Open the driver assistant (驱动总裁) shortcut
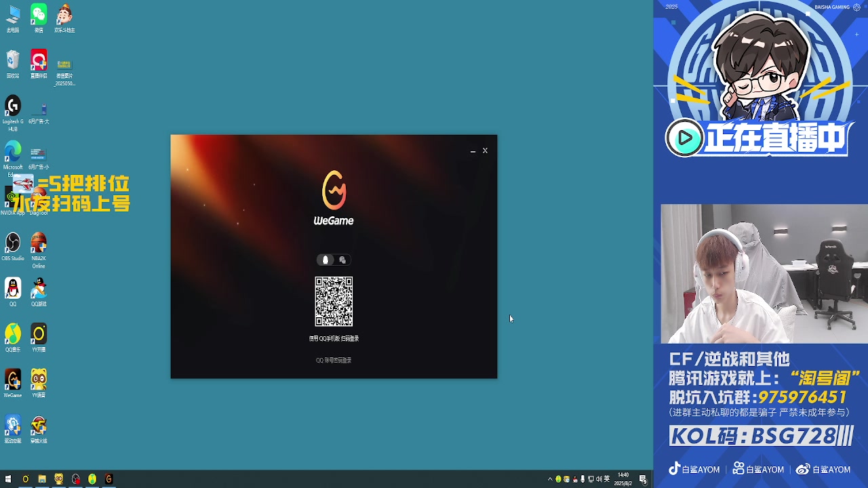This screenshot has width=868, height=488. tap(13, 428)
